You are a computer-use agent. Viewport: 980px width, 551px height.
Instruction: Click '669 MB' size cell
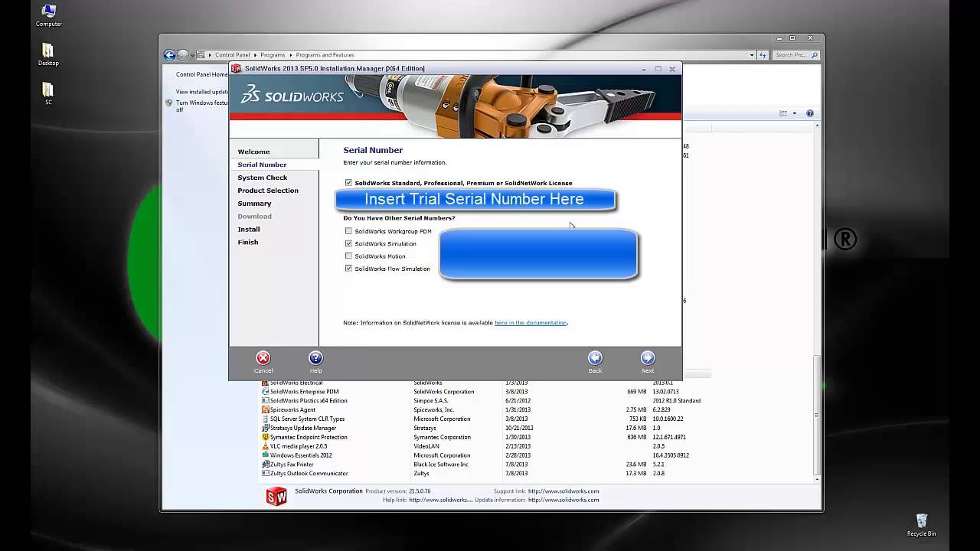point(636,392)
